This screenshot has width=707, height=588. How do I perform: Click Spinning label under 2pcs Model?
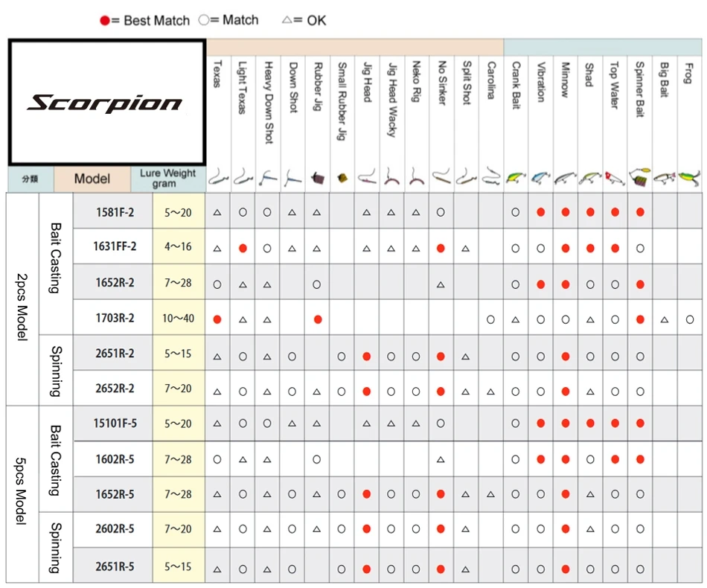(56, 371)
